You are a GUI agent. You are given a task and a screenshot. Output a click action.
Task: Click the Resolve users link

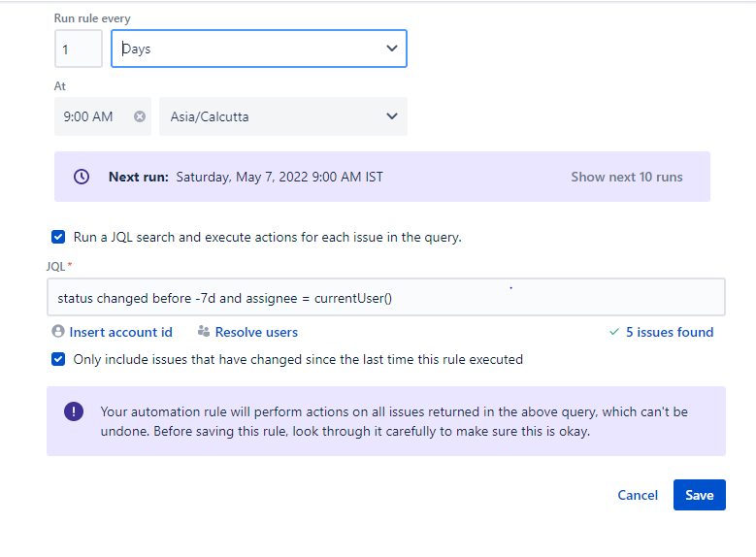[x=256, y=332]
